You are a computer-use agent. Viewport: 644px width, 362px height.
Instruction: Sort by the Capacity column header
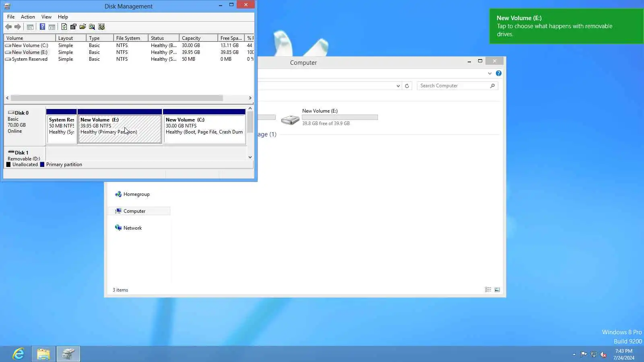point(198,38)
